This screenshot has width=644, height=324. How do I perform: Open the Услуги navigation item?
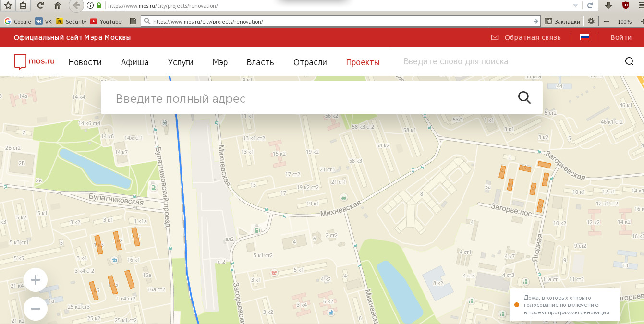point(181,62)
